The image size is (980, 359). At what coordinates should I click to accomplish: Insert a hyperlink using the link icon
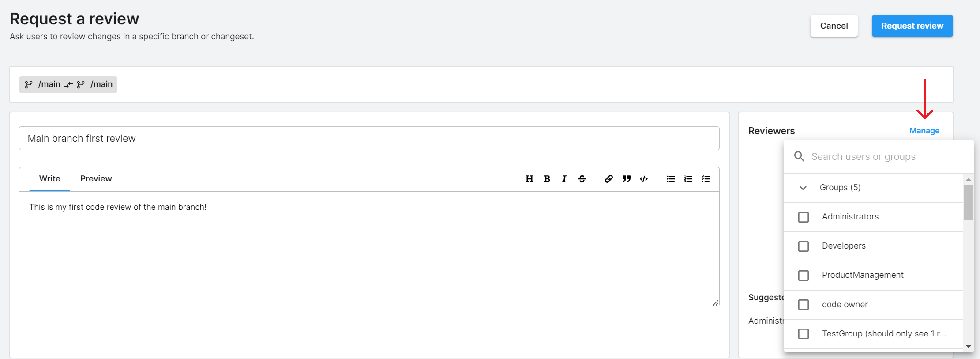pos(609,179)
